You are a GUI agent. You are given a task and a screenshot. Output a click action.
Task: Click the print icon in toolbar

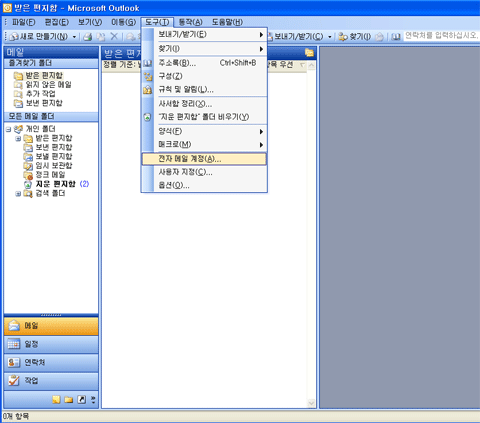pos(88,37)
